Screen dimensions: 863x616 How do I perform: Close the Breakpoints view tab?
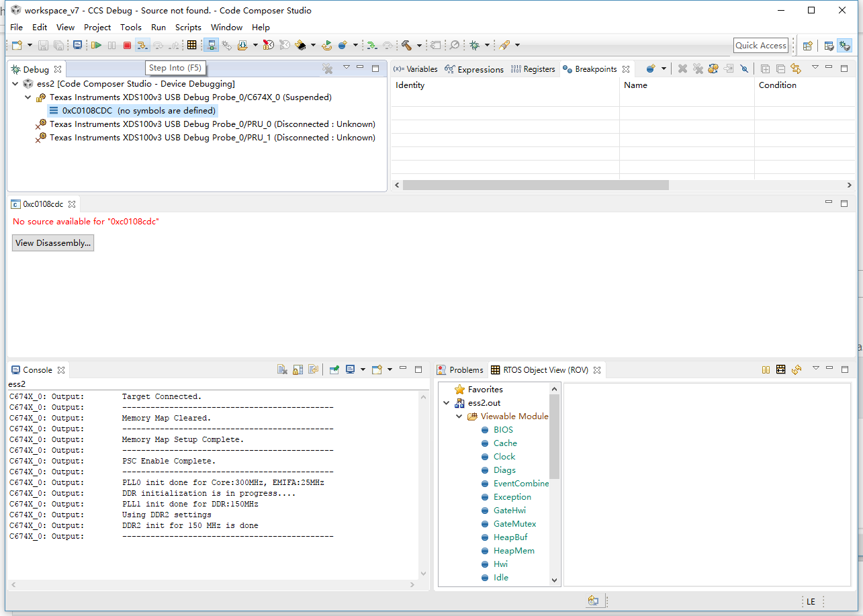626,69
